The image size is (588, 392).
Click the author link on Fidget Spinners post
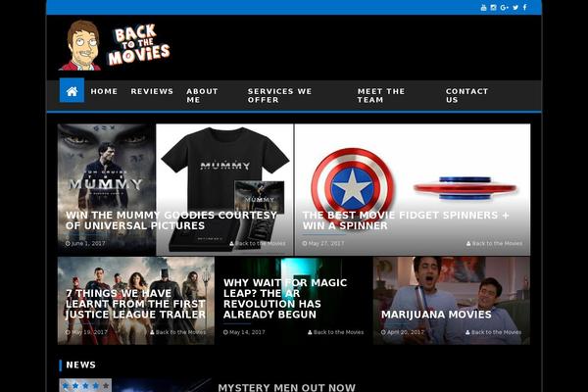[494, 243]
